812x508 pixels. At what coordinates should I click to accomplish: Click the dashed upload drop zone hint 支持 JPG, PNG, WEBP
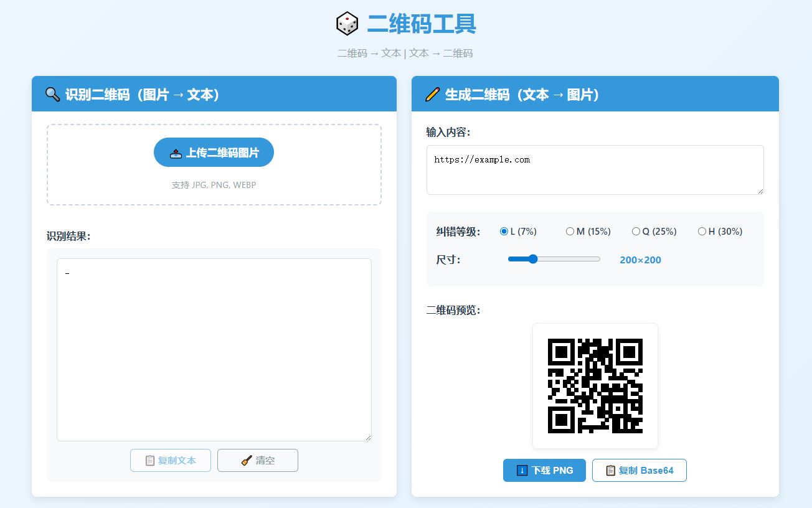point(214,185)
